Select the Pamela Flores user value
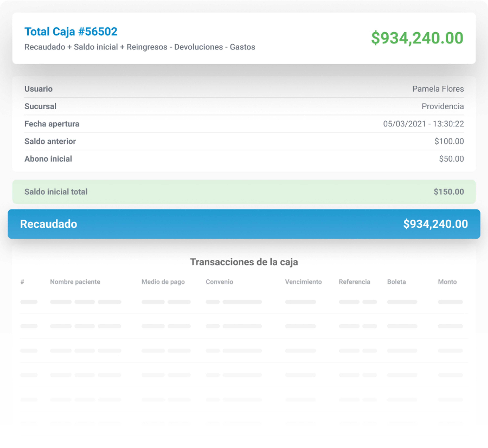Viewport: 488px width, 448px height. pos(438,89)
